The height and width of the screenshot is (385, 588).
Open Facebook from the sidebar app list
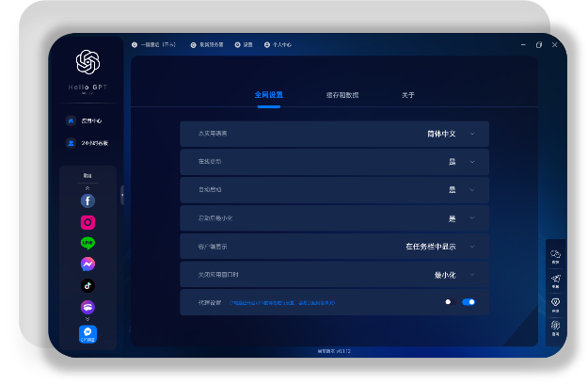coord(87,201)
